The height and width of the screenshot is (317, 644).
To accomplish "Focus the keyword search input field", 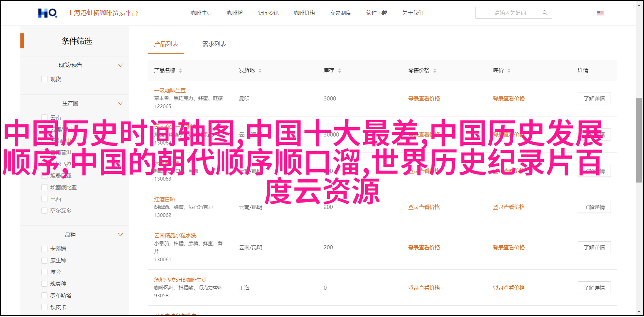I will tap(510, 13).
